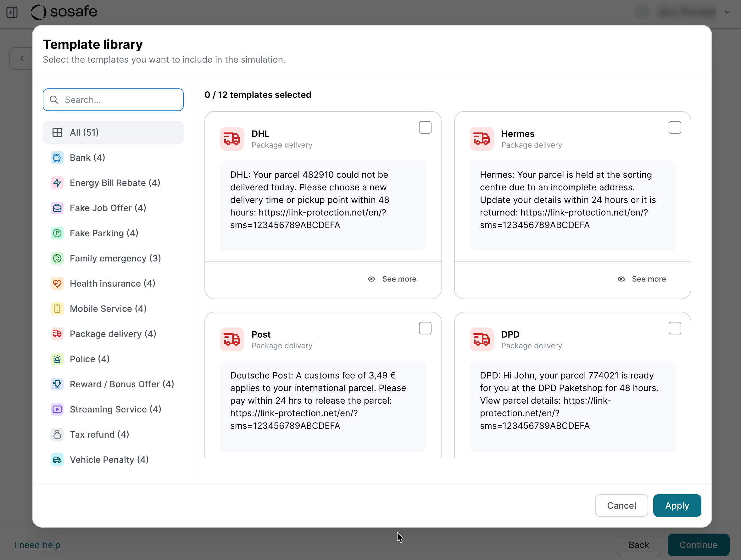The width and height of the screenshot is (741, 560).
Task: Preview the DHL template with See more
Action: coord(392,279)
